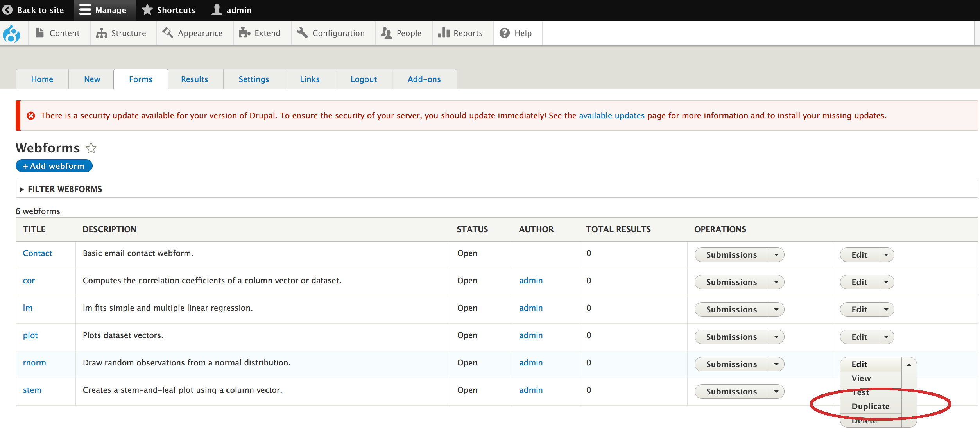Open the Links tab
This screenshot has height=446, width=980.
[310, 79]
